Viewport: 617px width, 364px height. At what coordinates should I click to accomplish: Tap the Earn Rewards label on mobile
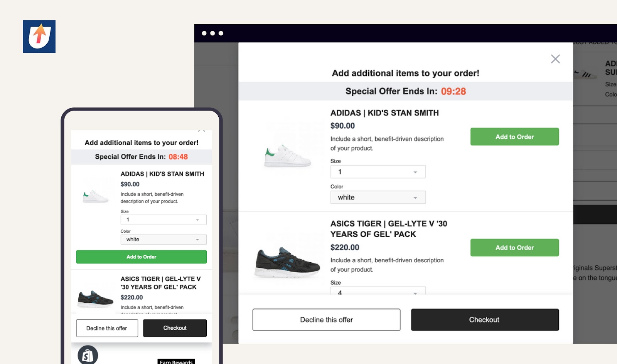click(176, 362)
